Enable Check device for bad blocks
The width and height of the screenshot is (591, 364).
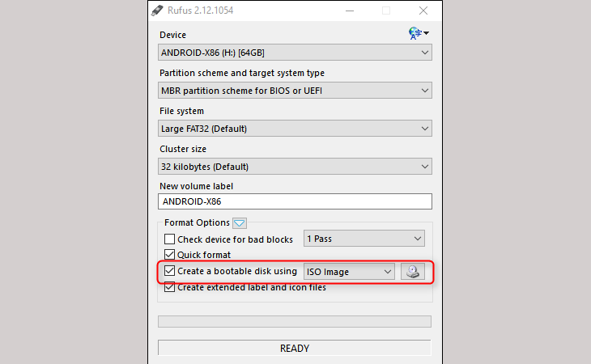click(x=170, y=239)
